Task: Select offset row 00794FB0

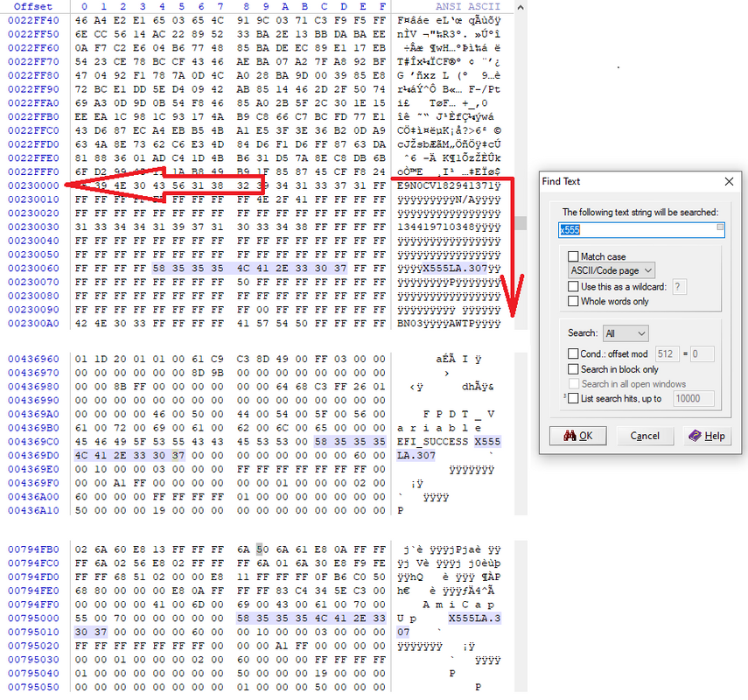Action: point(33,549)
